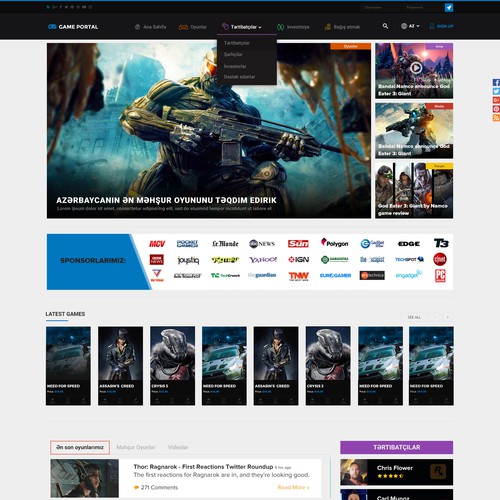Click the Polygon sponsor logo
Screen dimensions: 500x500
[x=335, y=243]
